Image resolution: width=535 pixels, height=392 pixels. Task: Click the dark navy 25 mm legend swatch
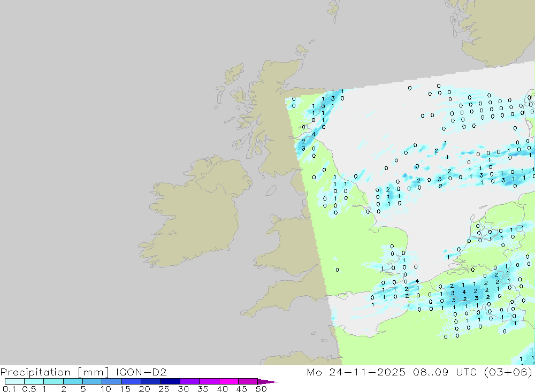[170, 382]
